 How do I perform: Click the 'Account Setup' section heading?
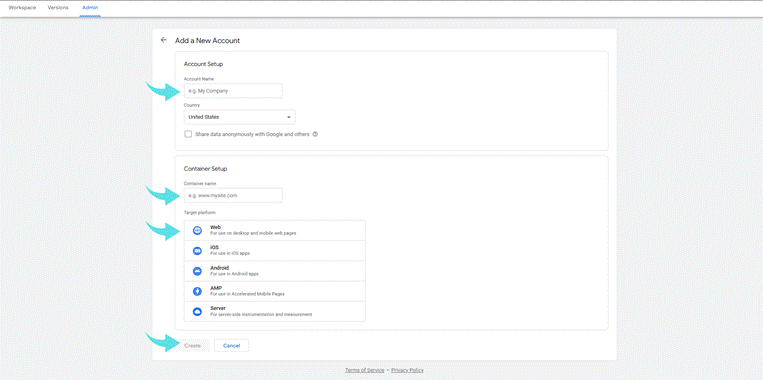pyautogui.click(x=203, y=64)
